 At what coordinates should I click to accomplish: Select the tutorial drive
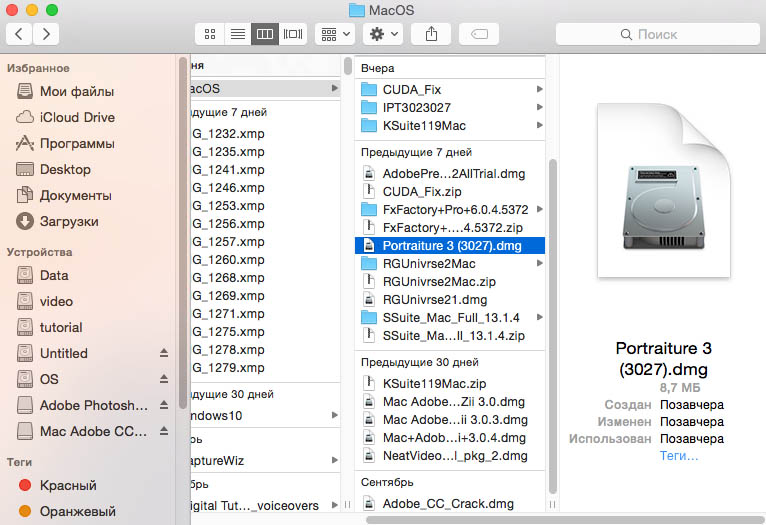pos(61,327)
